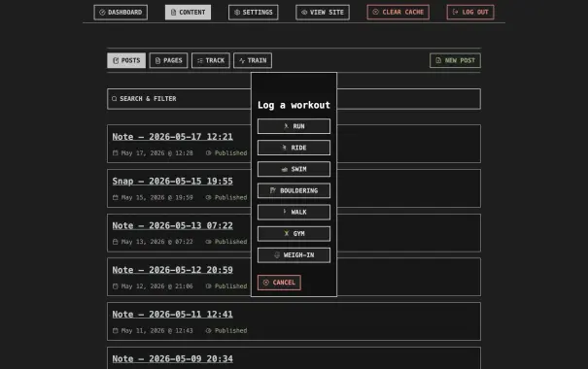
Task: Click the list icon on Track tab
Action: (x=200, y=60)
